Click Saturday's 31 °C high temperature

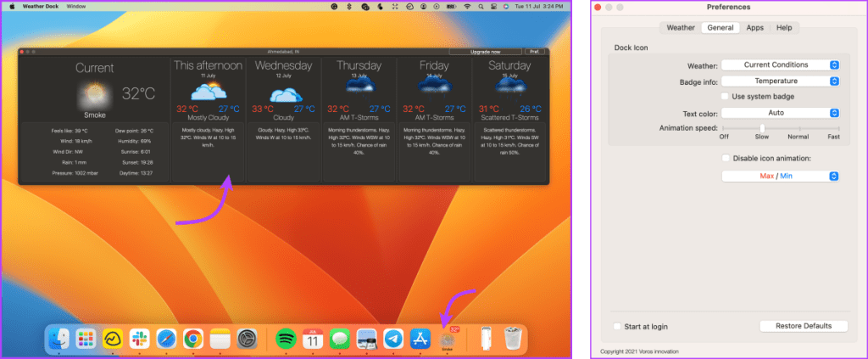pos(489,109)
